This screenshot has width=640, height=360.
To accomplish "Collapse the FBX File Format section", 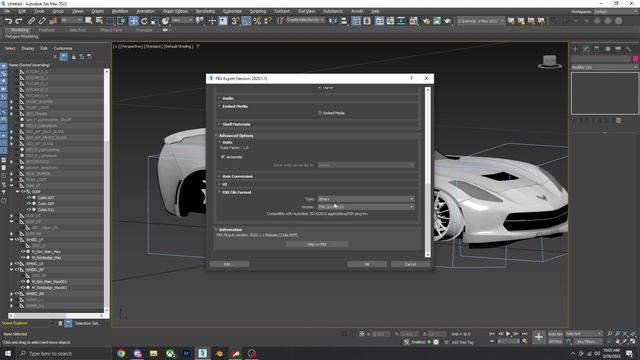I will point(236,192).
